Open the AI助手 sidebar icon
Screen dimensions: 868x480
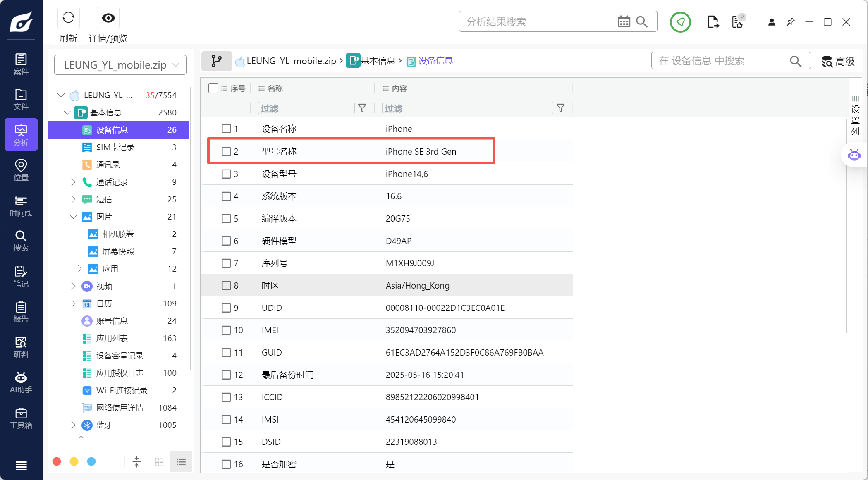[21, 382]
